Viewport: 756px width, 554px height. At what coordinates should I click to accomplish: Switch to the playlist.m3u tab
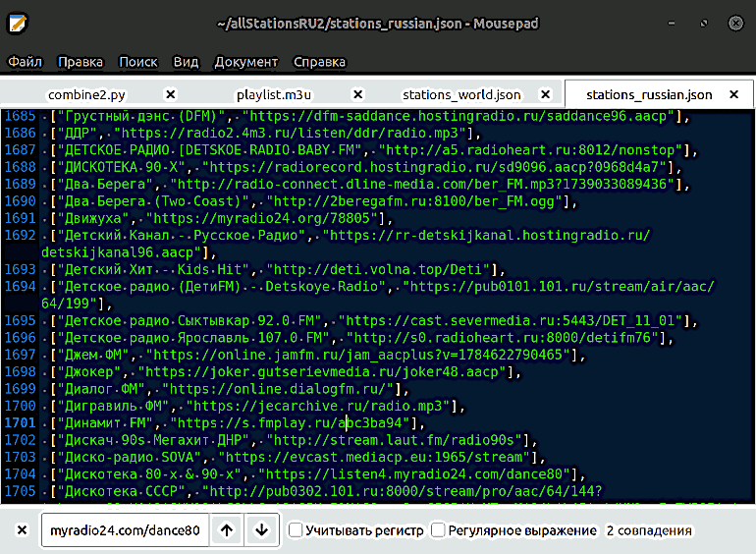pyautogui.click(x=274, y=94)
